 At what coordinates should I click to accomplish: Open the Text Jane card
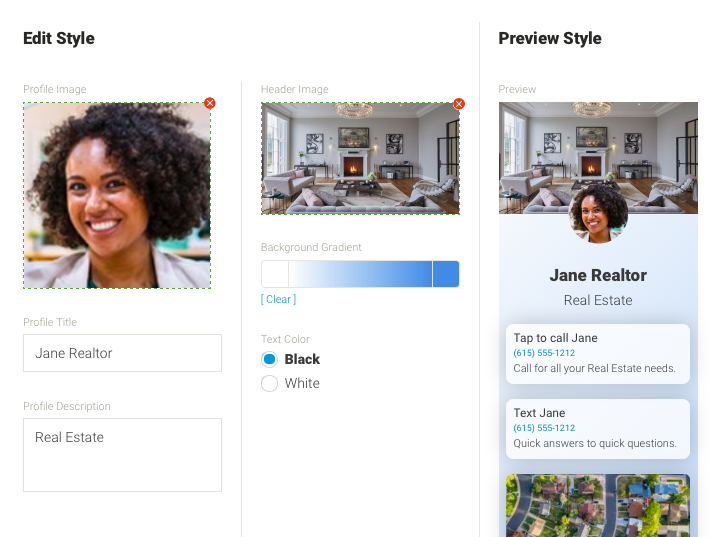point(598,429)
